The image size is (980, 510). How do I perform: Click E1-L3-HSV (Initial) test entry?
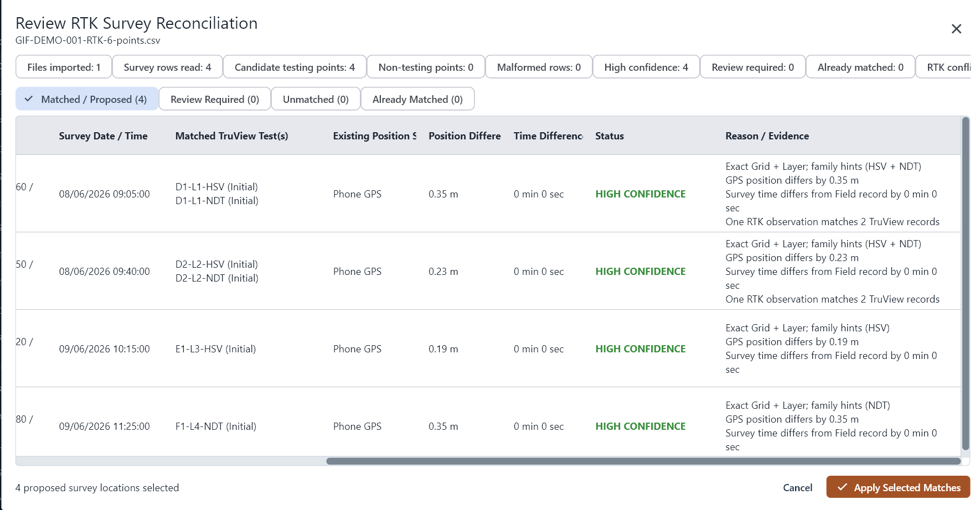215,348
